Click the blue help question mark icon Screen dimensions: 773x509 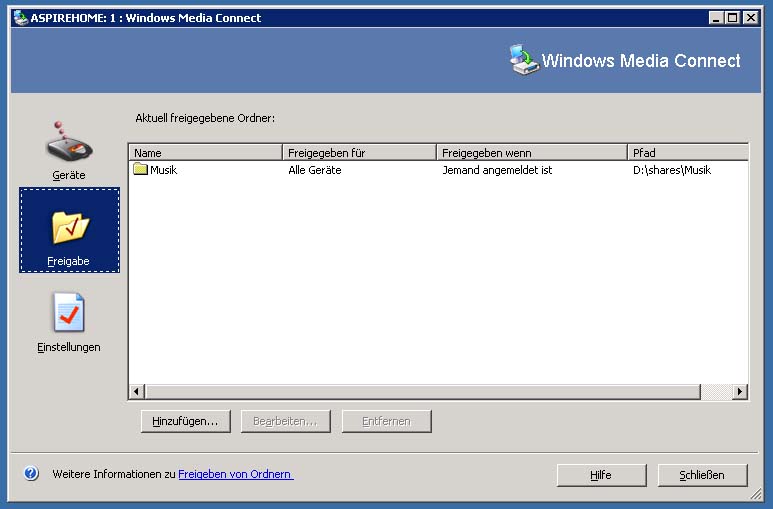[31, 474]
